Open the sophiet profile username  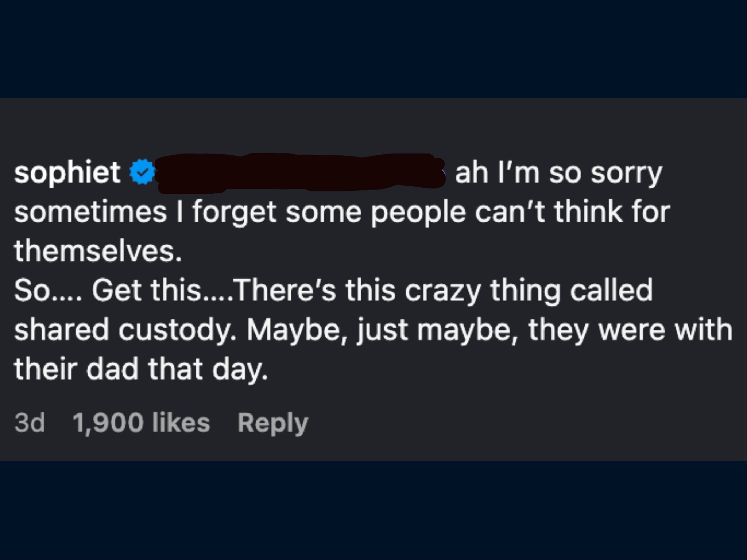pyautogui.click(x=67, y=172)
